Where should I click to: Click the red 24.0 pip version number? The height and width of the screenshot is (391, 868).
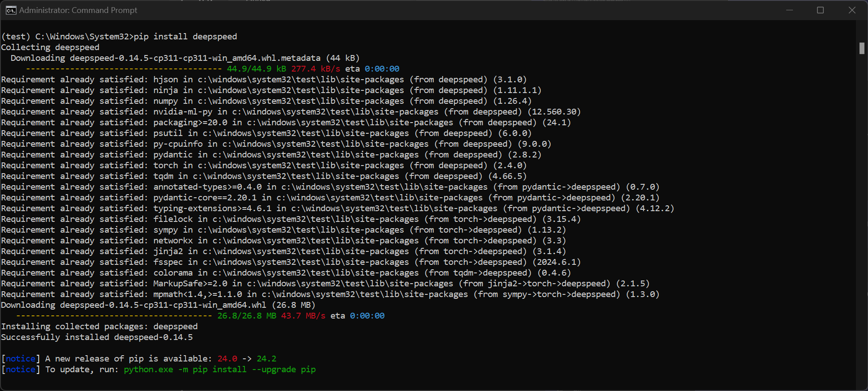click(x=227, y=359)
